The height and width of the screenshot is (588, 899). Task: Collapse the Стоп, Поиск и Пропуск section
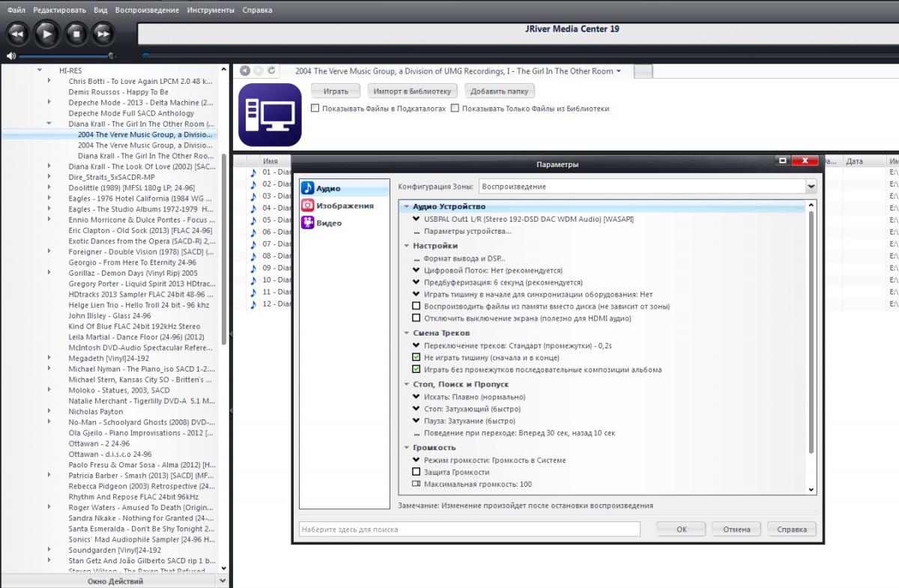(407, 385)
